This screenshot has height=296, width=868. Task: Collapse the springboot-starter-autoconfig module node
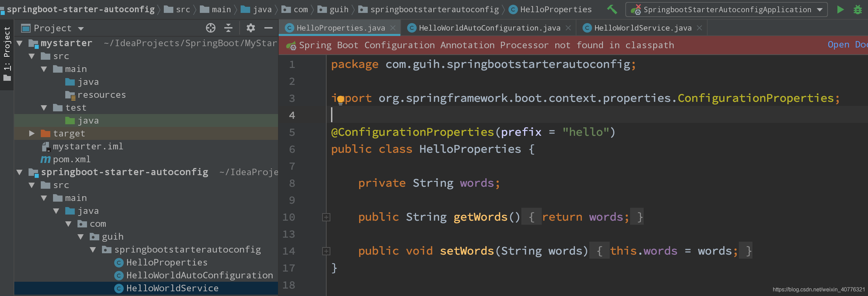(20, 172)
